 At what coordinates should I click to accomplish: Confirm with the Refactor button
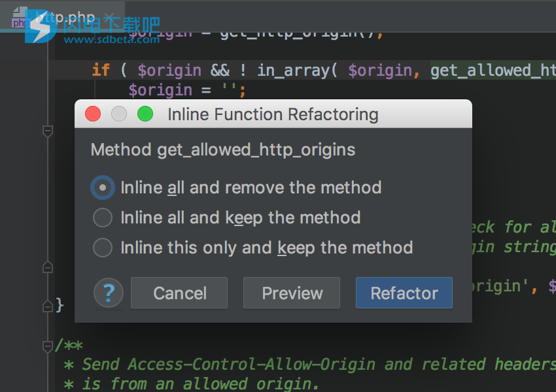coord(404,293)
